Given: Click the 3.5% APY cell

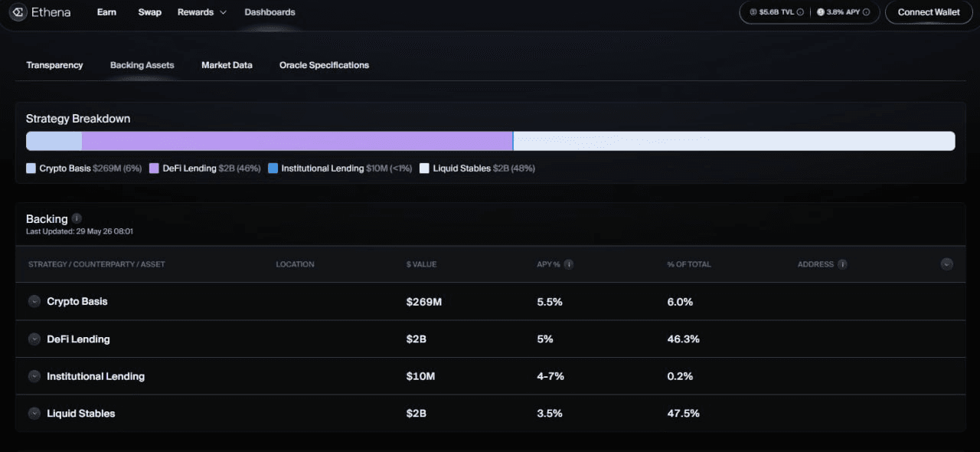Looking at the screenshot, I should (x=550, y=414).
